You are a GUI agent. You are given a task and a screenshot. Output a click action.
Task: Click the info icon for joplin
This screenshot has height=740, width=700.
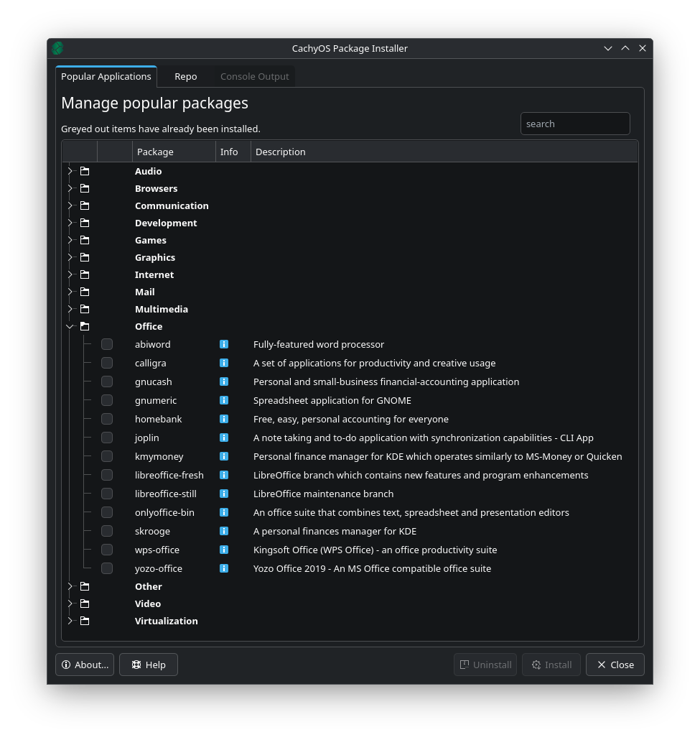(x=224, y=438)
